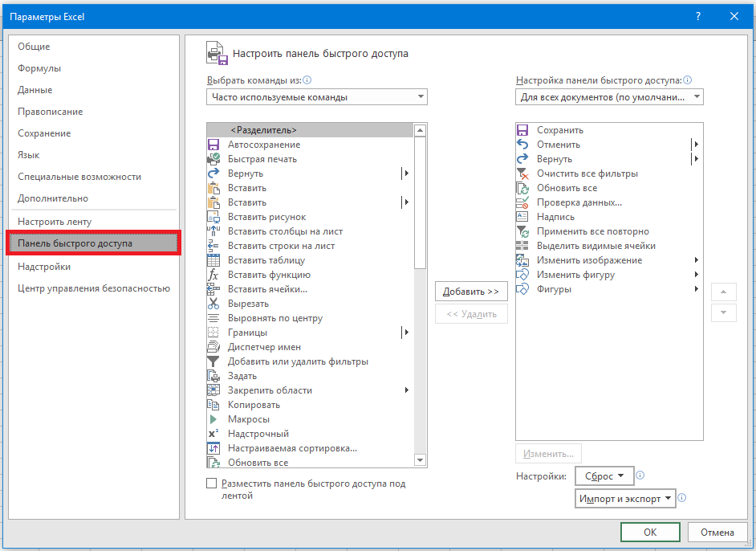Screen dimensions: 756x551
Task: Select the Вставить функцию fx icon
Action: [x=213, y=275]
